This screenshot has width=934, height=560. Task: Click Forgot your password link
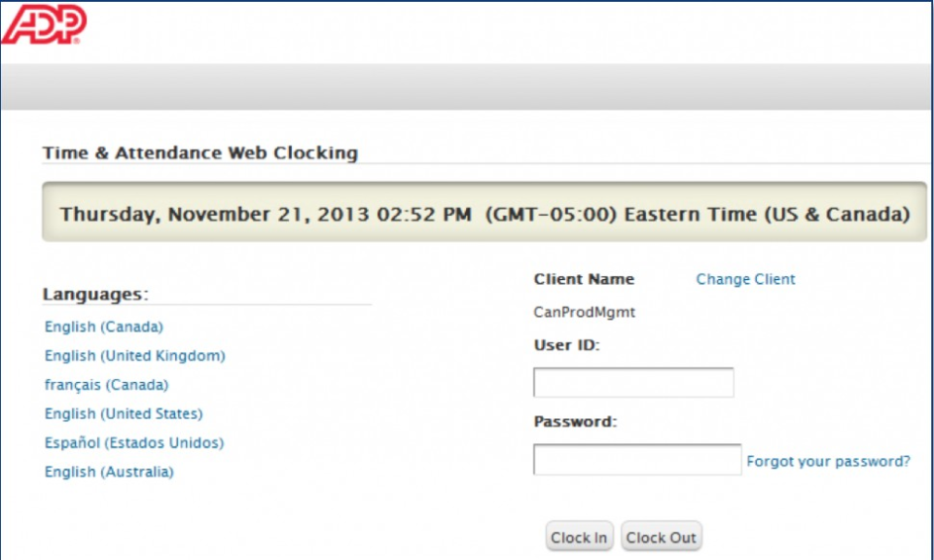coord(828,462)
